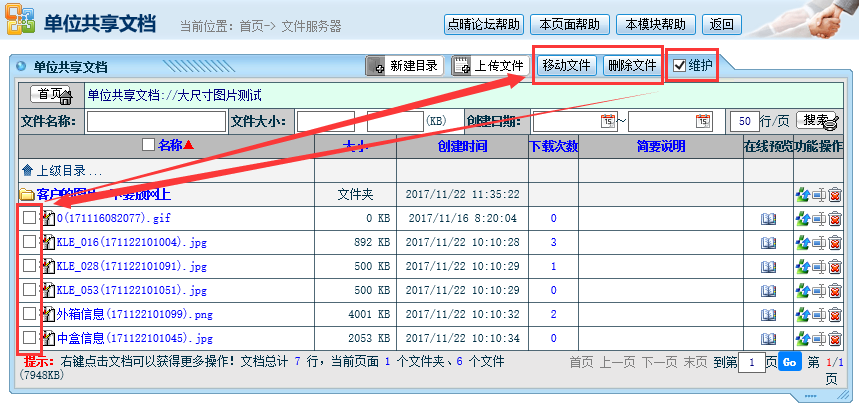Open start date calendar picker
This screenshot has width=859, height=406.
pyautogui.click(x=607, y=121)
